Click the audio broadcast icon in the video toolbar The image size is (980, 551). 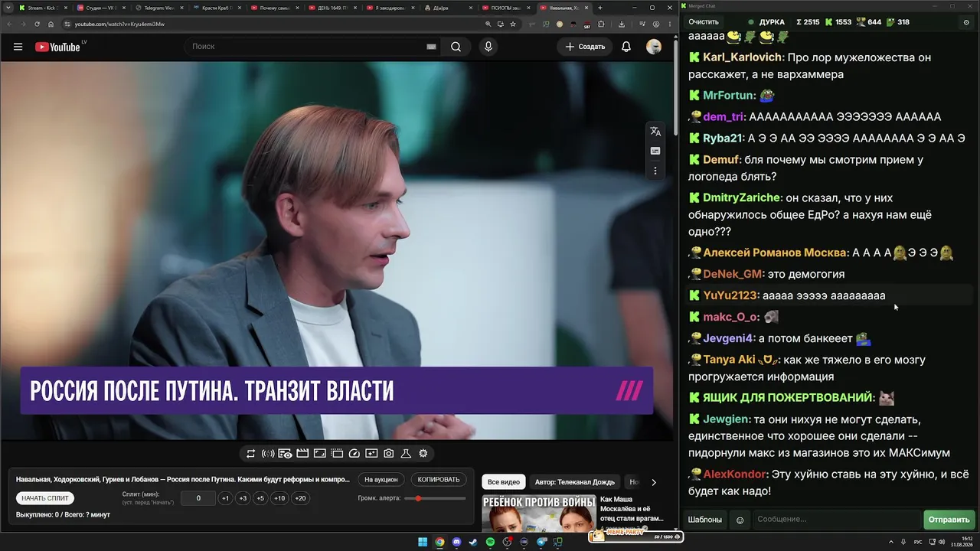268,454
